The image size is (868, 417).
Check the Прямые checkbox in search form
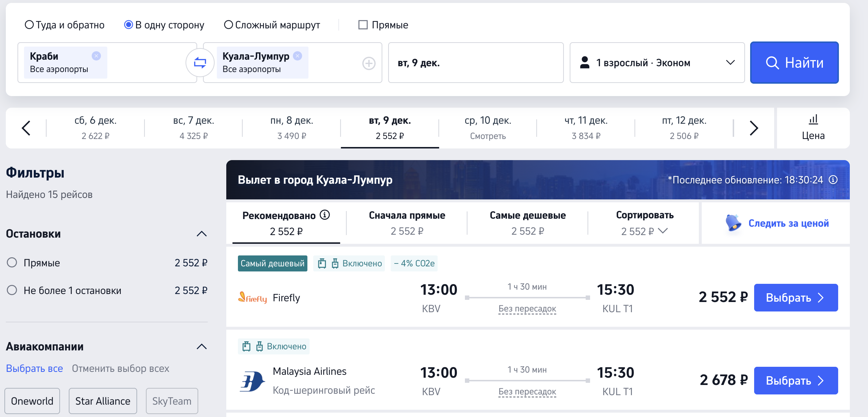click(x=363, y=25)
